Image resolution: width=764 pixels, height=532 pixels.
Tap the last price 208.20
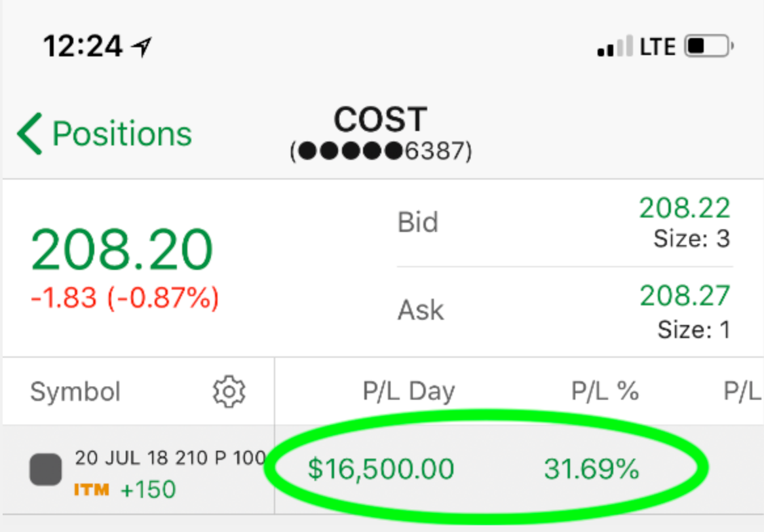122,250
